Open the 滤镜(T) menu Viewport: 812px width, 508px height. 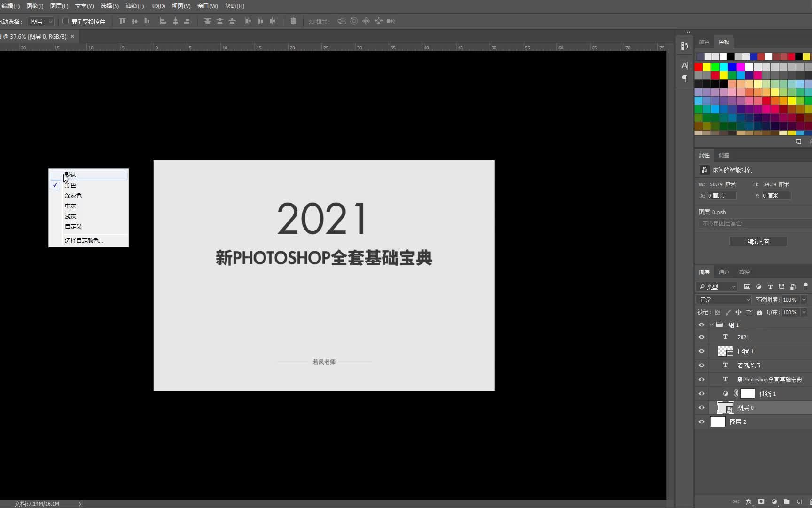pyautogui.click(x=135, y=6)
